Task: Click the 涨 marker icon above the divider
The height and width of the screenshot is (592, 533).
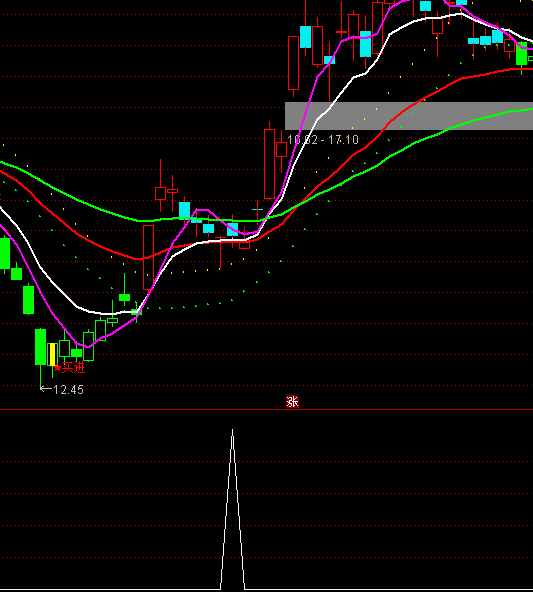Action: click(x=292, y=402)
